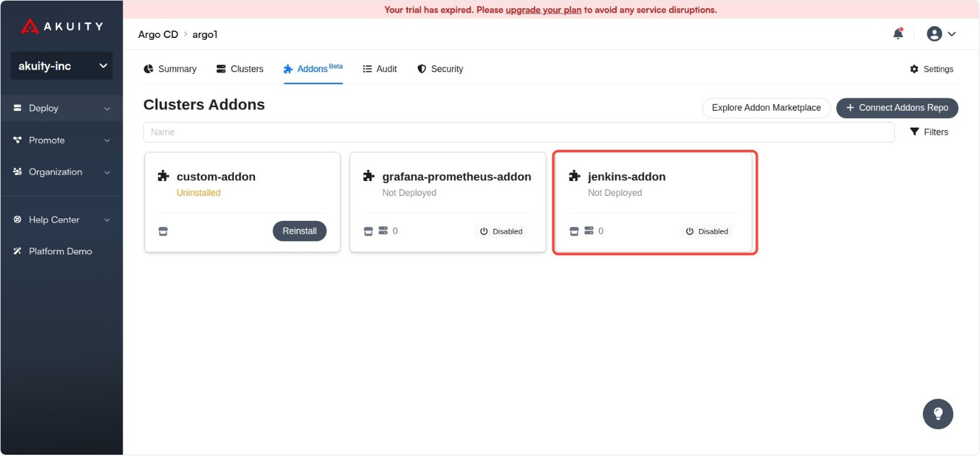The width and height of the screenshot is (980, 456).
Task: Expand the Organization section chevron
Action: point(107,172)
